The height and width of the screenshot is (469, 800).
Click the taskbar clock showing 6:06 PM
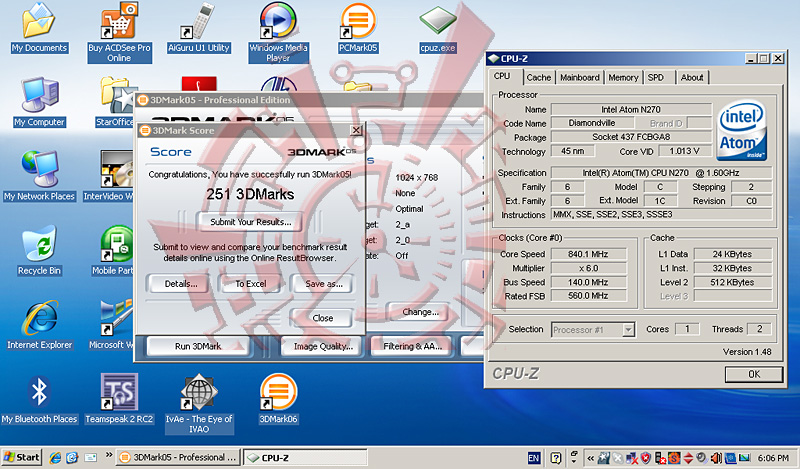pyautogui.click(x=773, y=458)
